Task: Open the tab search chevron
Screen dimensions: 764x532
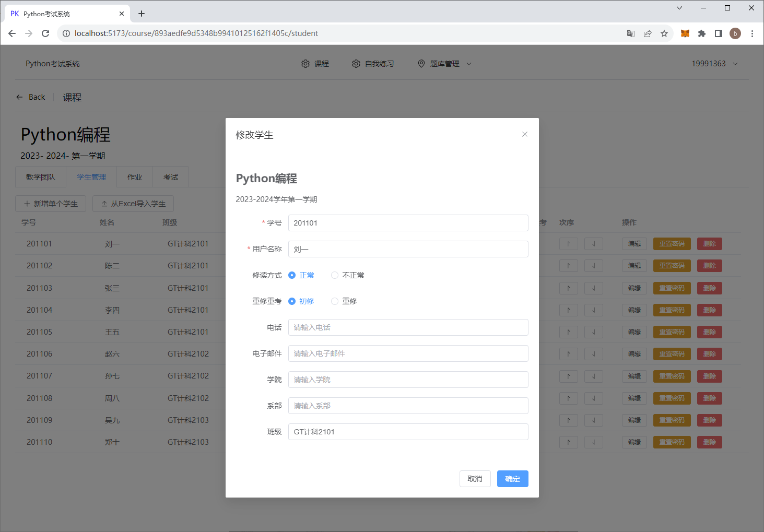Action: pos(679,8)
